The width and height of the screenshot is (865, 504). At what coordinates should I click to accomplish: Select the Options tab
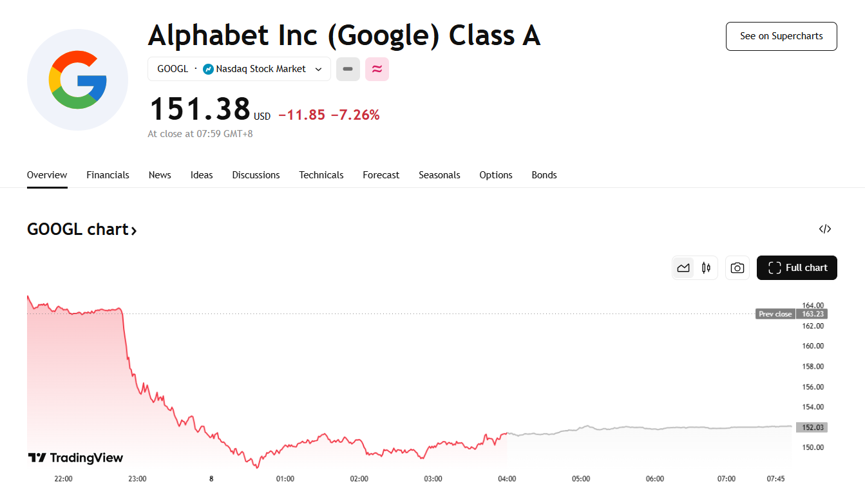pyautogui.click(x=496, y=175)
